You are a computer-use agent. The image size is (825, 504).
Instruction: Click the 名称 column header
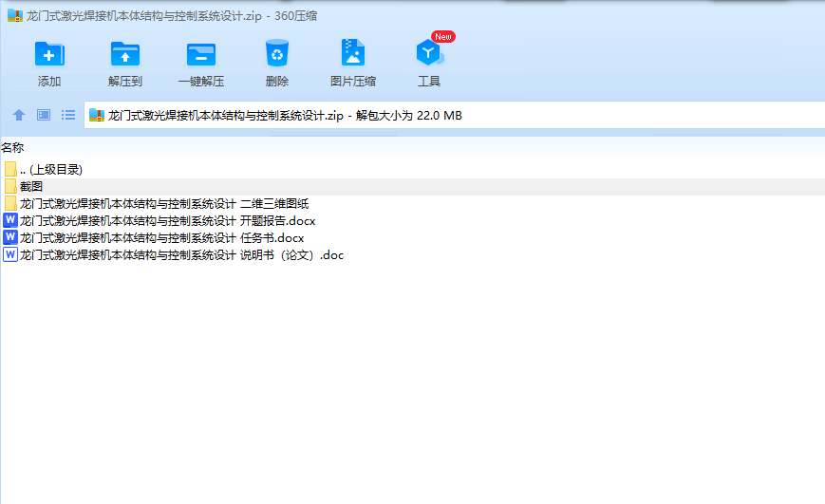12,148
